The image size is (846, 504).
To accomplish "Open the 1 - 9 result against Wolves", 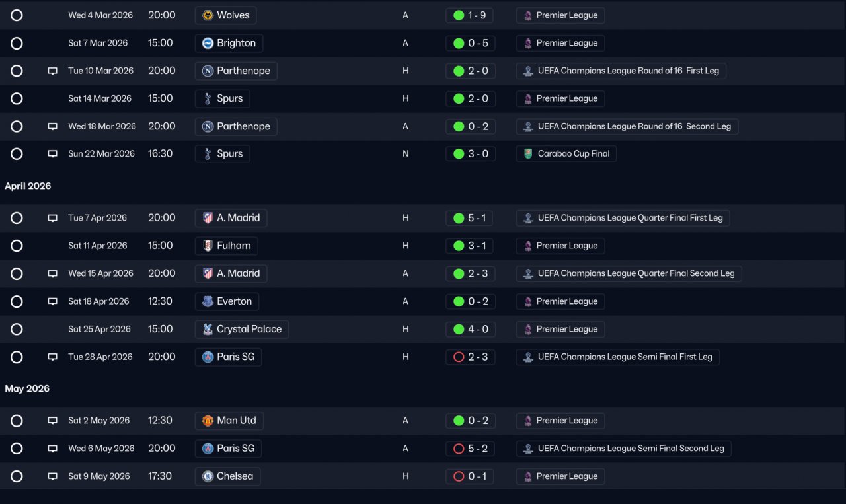I will tap(469, 15).
